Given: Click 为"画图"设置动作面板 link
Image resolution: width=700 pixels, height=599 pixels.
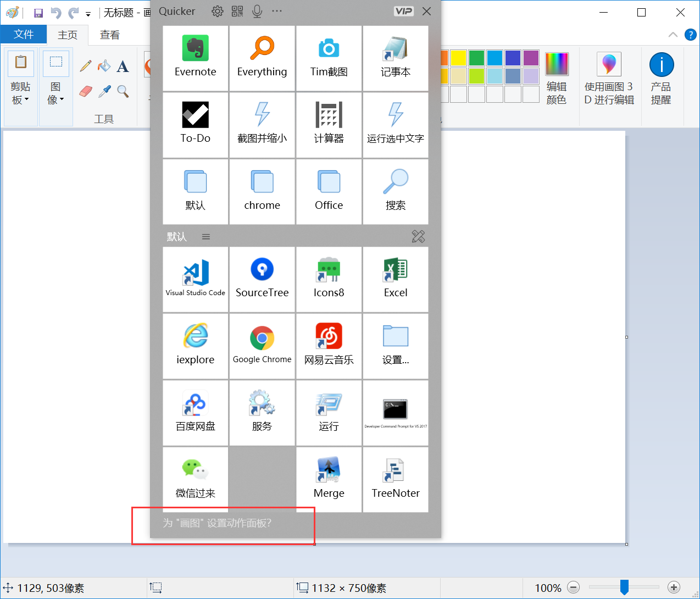Looking at the screenshot, I should tap(217, 523).
